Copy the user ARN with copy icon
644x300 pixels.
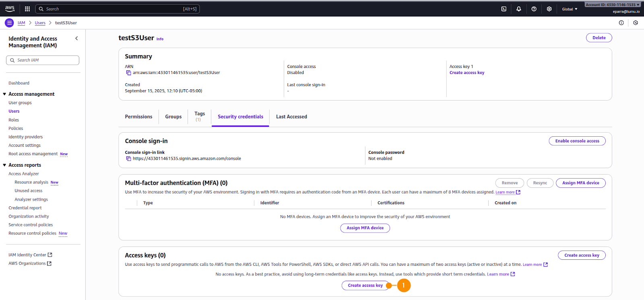pyautogui.click(x=128, y=73)
